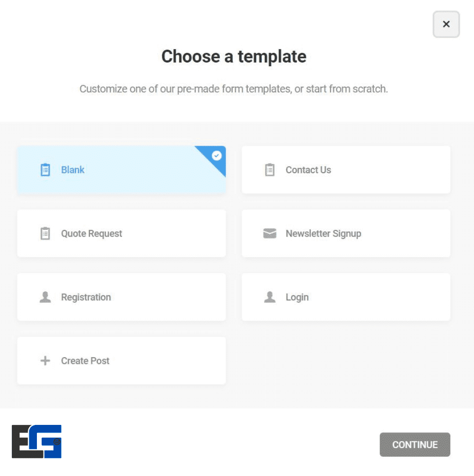Click the Choose a template heading
This screenshot has height=476, width=474.
[x=234, y=57]
